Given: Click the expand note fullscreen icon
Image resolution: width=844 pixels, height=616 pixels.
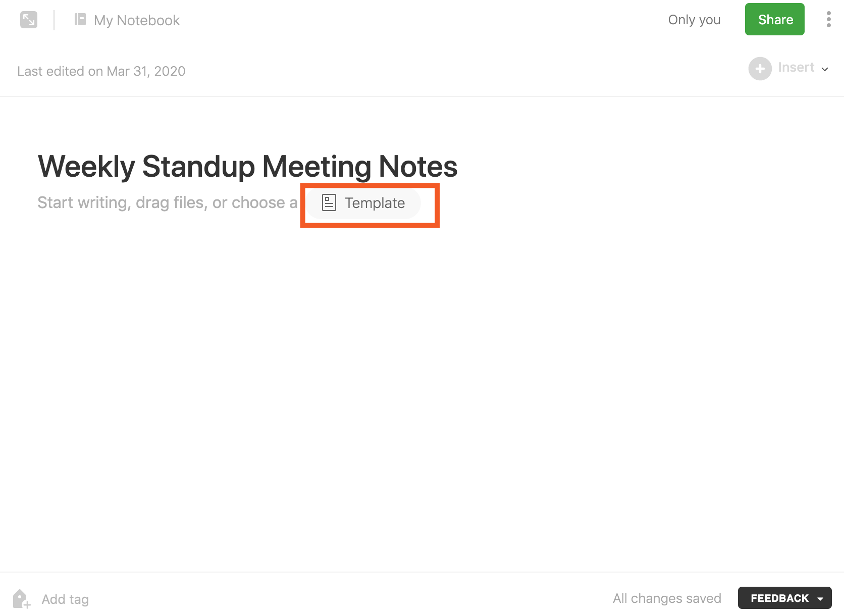Looking at the screenshot, I should tap(29, 20).
